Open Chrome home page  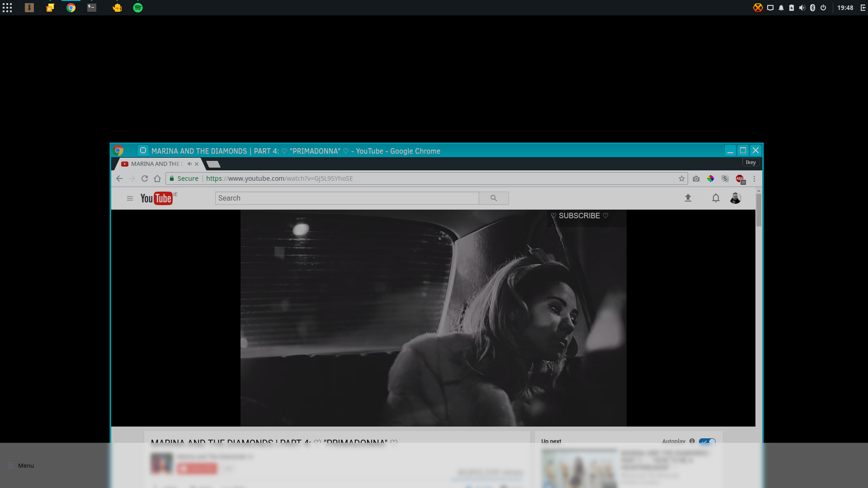(x=157, y=178)
